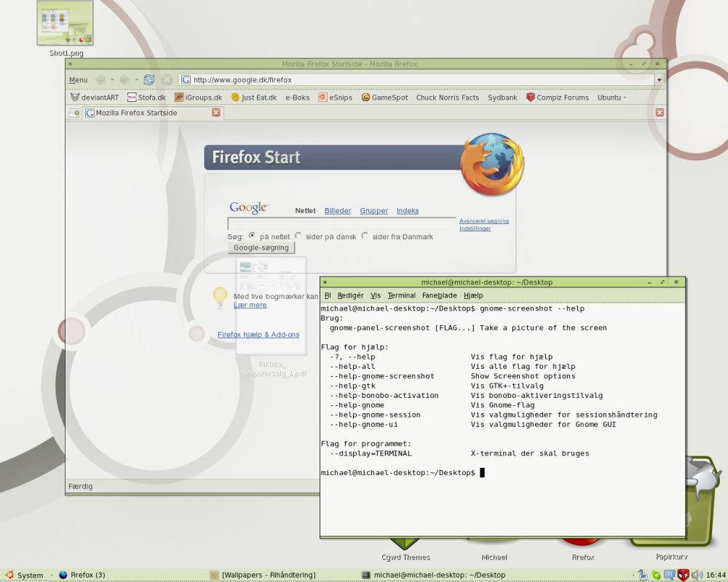Open the back history dropdown arrow

point(112,80)
